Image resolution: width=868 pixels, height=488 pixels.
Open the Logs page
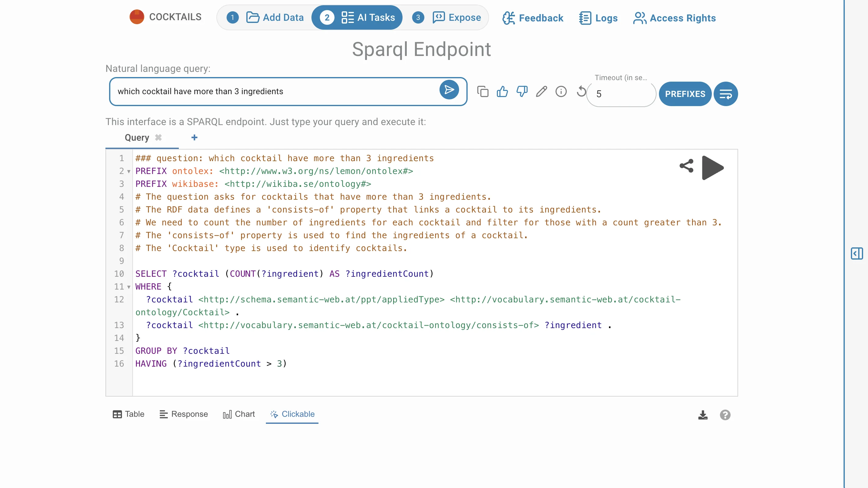pyautogui.click(x=598, y=18)
